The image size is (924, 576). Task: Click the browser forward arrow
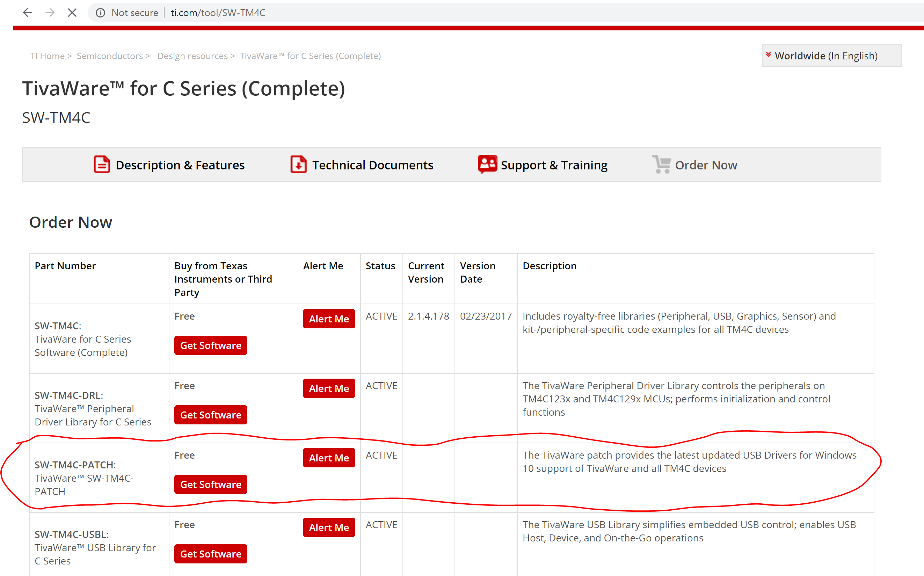[x=50, y=13]
